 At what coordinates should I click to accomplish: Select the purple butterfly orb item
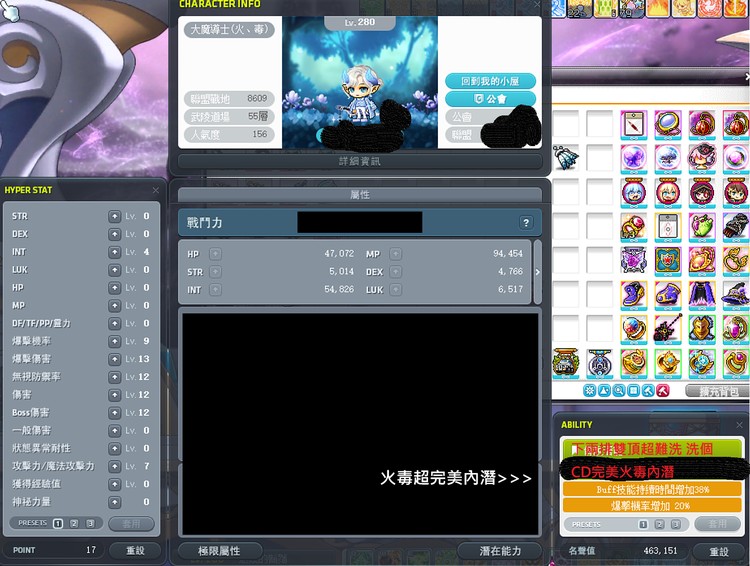point(634,158)
